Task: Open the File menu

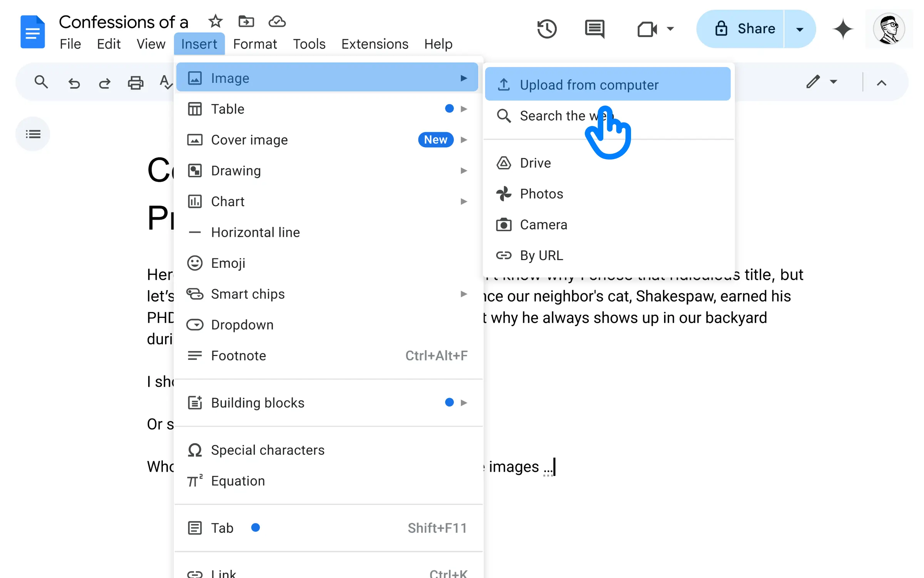Action: pos(70,44)
